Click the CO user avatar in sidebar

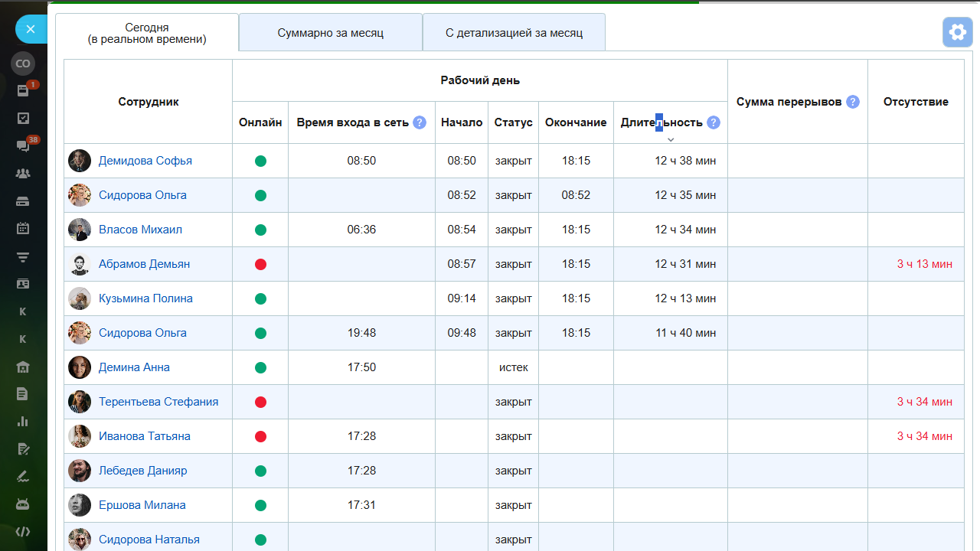click(x=23, y=64)
